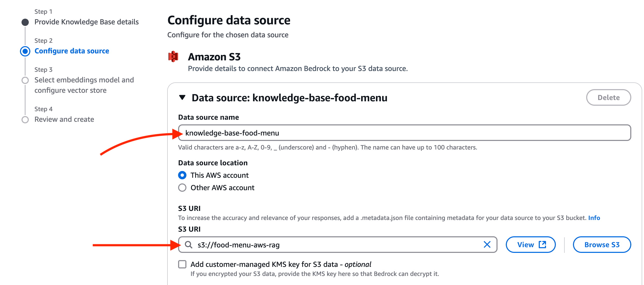644x285 pixels.
Task: Click the Step 4 empty circle indicator
Action: (x=25, y=120)
